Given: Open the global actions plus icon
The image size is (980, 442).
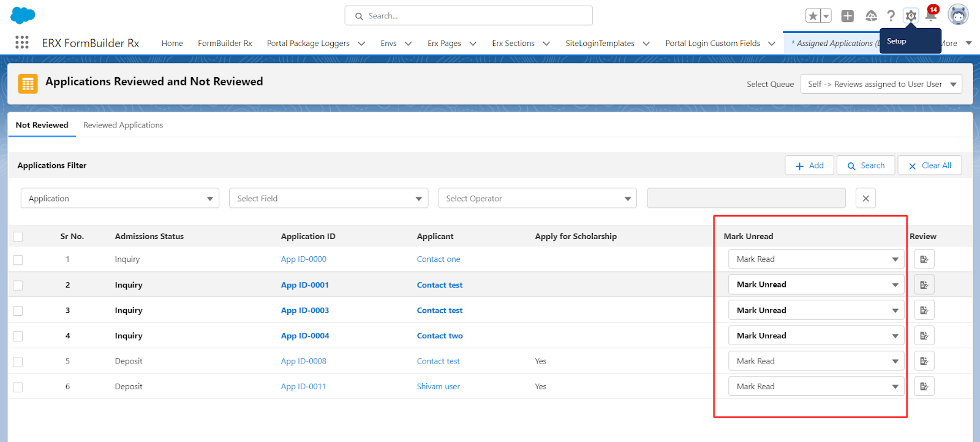Looking at the screenshot, I should (x=847, y=16).
